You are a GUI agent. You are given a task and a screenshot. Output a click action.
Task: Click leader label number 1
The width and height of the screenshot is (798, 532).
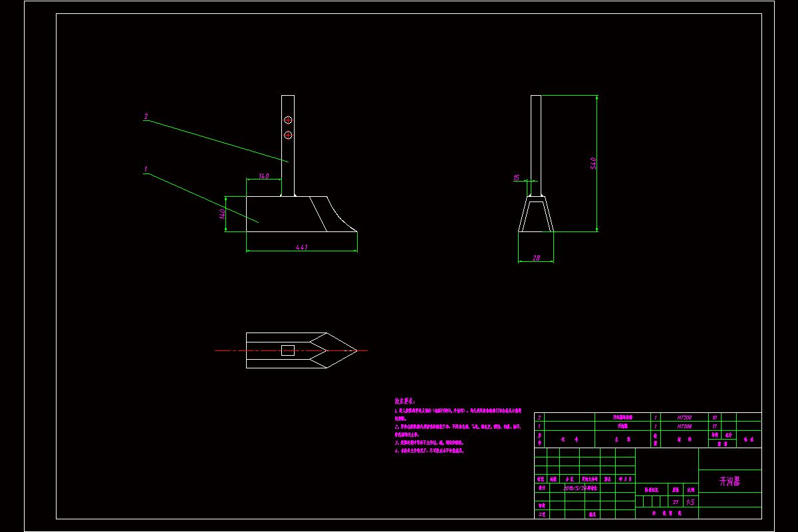(x=146, y=170)
